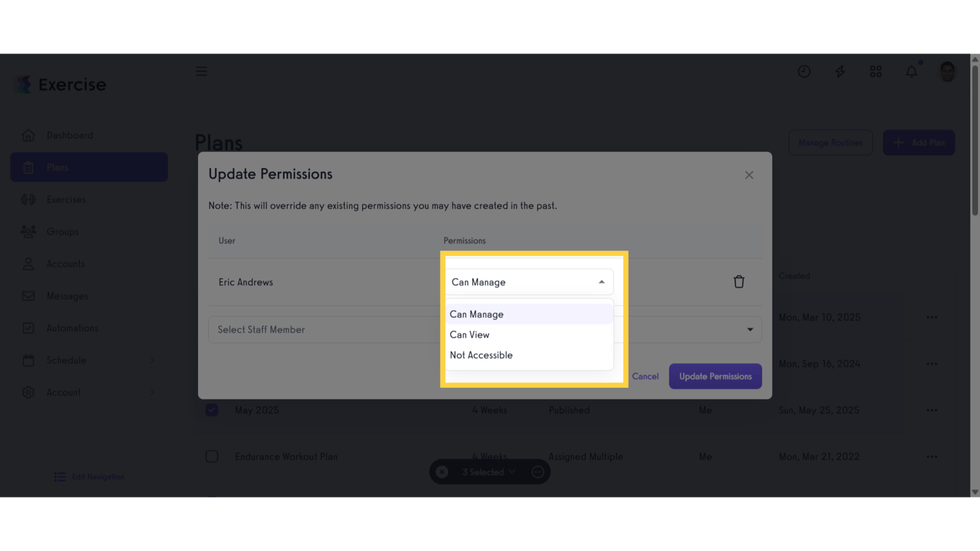The image size is (980, 551).
Task: Open the Select Staff Member dropdown
Action: click(323, 329)
